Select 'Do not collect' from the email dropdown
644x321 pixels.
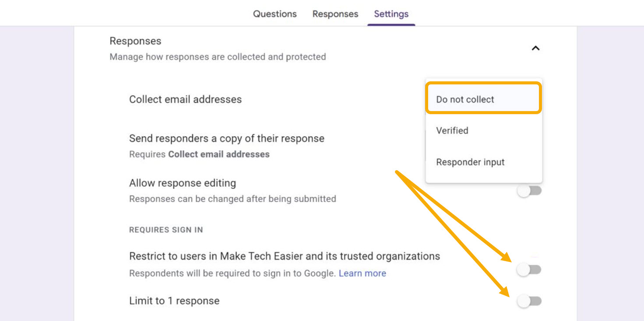[x=465, y=99]
